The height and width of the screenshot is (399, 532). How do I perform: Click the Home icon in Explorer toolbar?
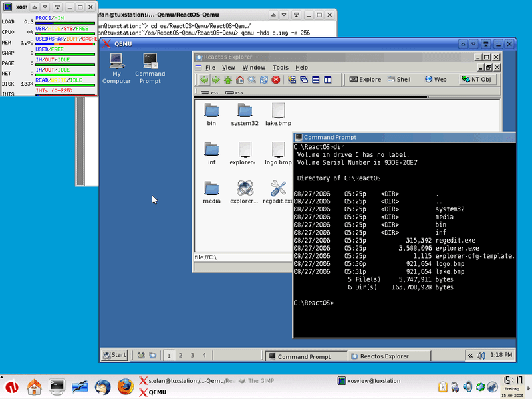(240, 80)
